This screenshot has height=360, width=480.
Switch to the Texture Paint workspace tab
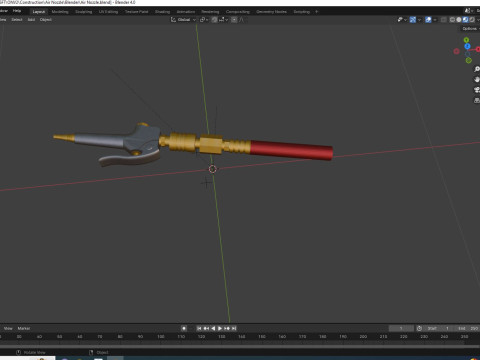tap(137, 12)
